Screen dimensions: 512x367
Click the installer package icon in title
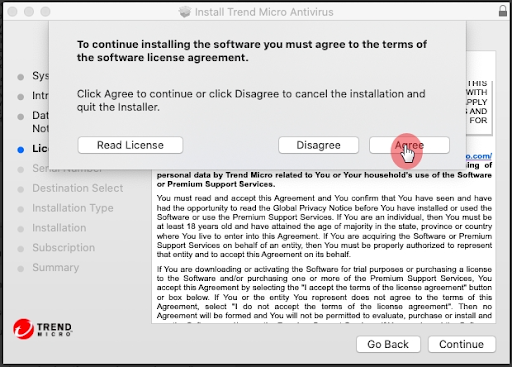185,12
